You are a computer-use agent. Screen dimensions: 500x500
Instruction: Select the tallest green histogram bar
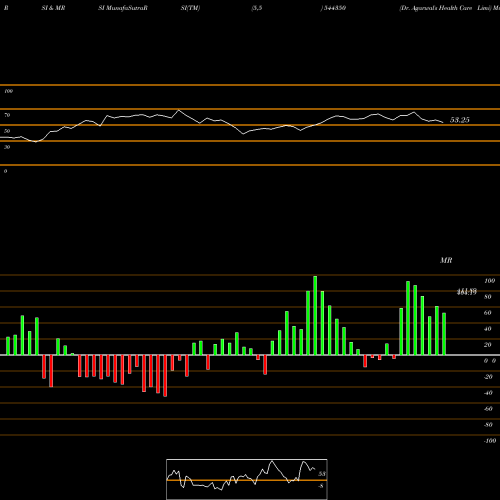coord(315,315)
